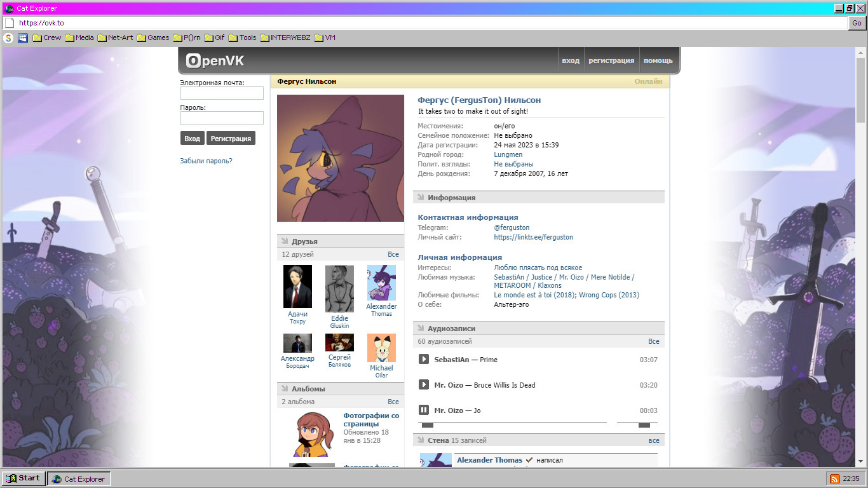868x488 pixels.
Task: Click the Go button next to the address bar
Action: click(x=857, y=23)
